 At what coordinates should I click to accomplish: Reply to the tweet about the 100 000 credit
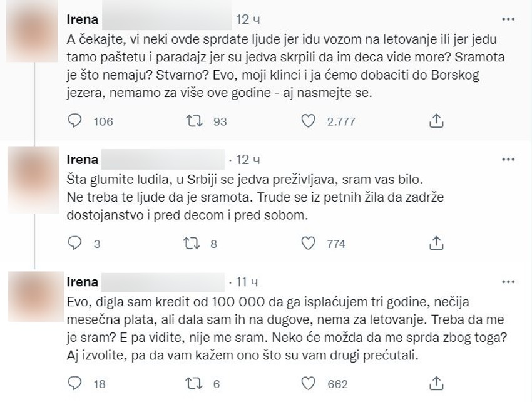click(74, 380)
